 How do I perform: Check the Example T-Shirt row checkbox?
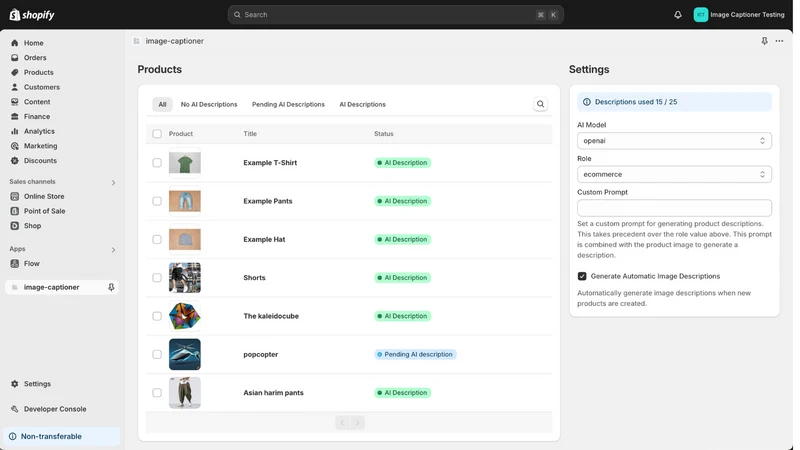(x=157, y=163)
